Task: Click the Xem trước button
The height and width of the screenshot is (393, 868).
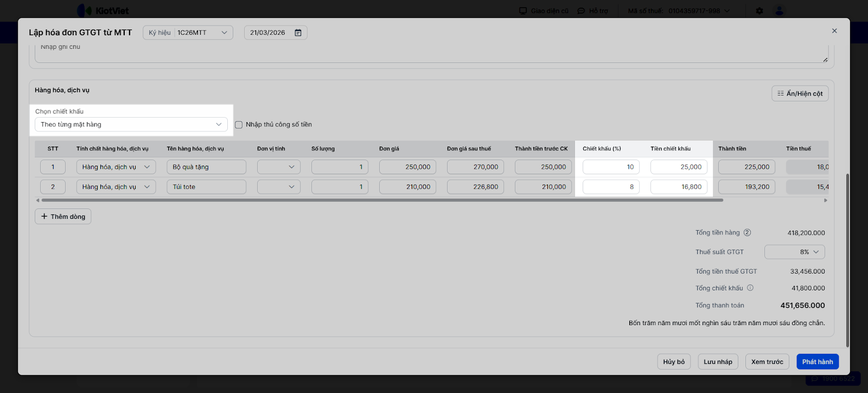Action: click(767, 362)
